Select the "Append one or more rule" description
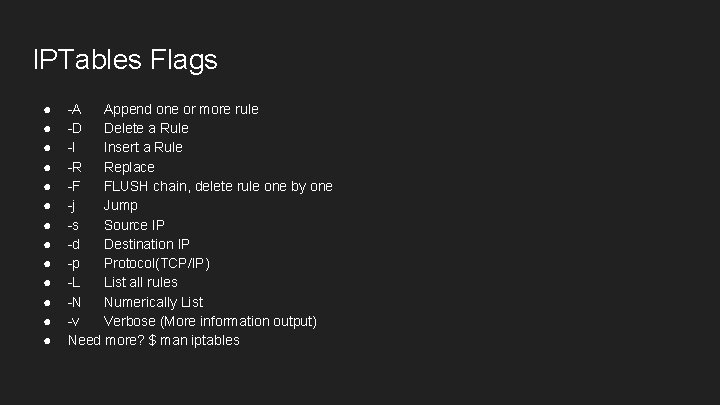 181,109
